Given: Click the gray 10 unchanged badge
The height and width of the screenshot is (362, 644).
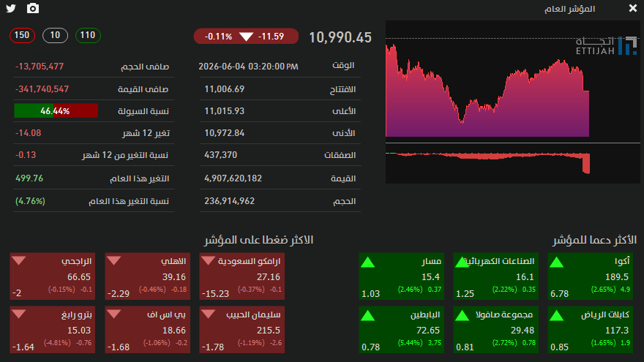Looking at the screenshot, I should point(55,35).
